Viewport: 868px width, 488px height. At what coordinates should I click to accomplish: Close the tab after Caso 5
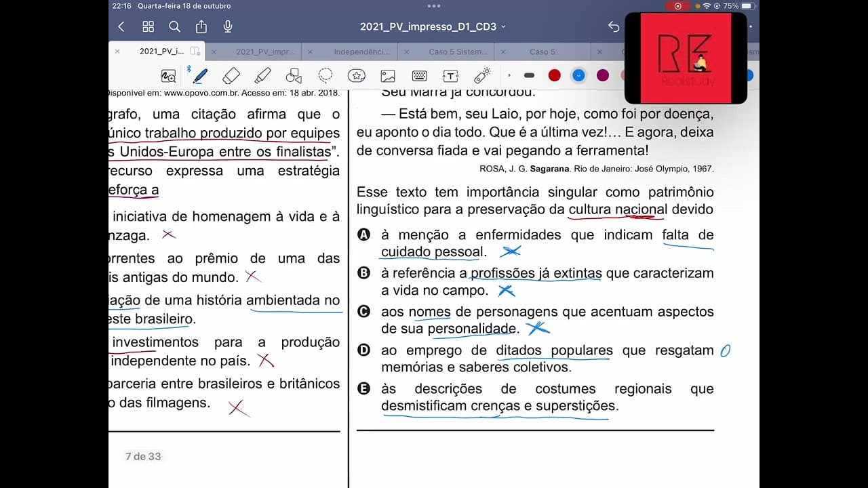pos(599,52)
